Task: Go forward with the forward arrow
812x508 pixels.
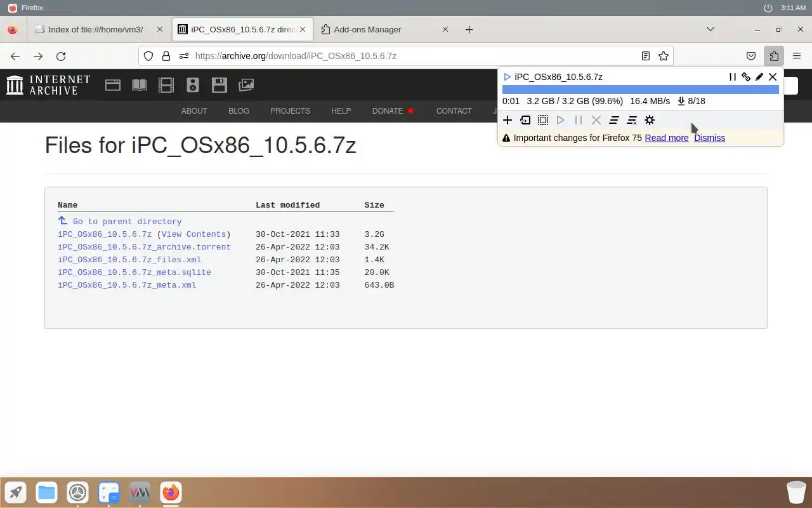Action: click(38, 56)
